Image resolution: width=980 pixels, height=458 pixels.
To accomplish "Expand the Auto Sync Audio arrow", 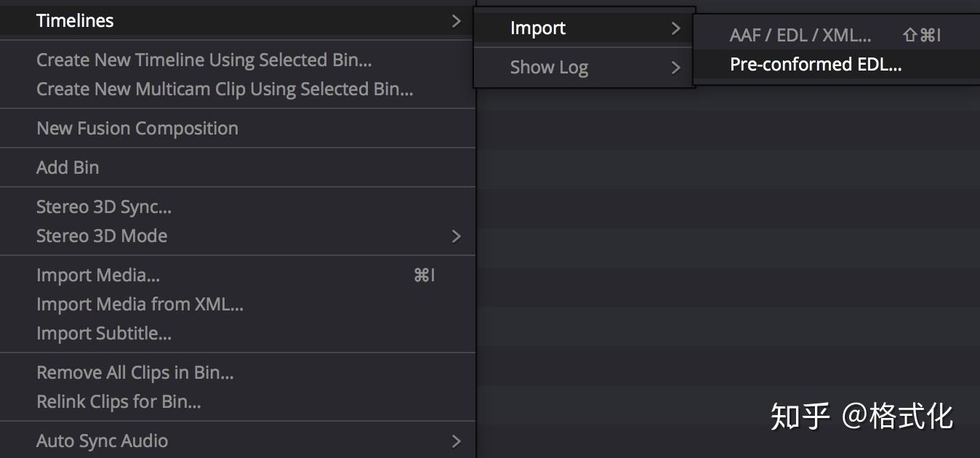I will pyautogui.click(x=456, y=441).
